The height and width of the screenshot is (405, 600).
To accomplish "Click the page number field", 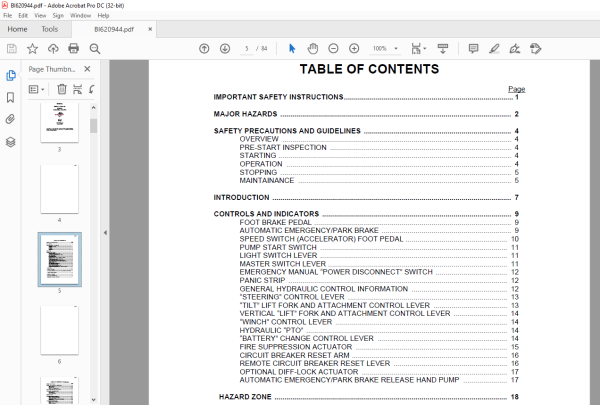I will (247, 49).
